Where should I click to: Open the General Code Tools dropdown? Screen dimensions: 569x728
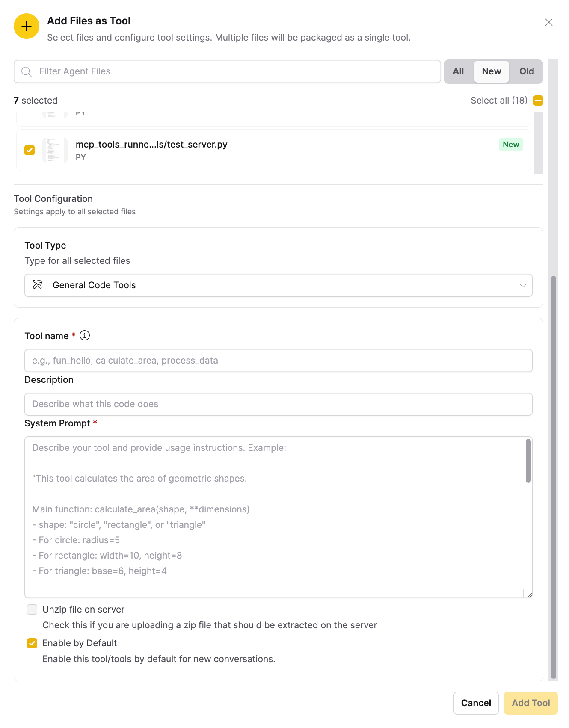click(x=278, y=285)
